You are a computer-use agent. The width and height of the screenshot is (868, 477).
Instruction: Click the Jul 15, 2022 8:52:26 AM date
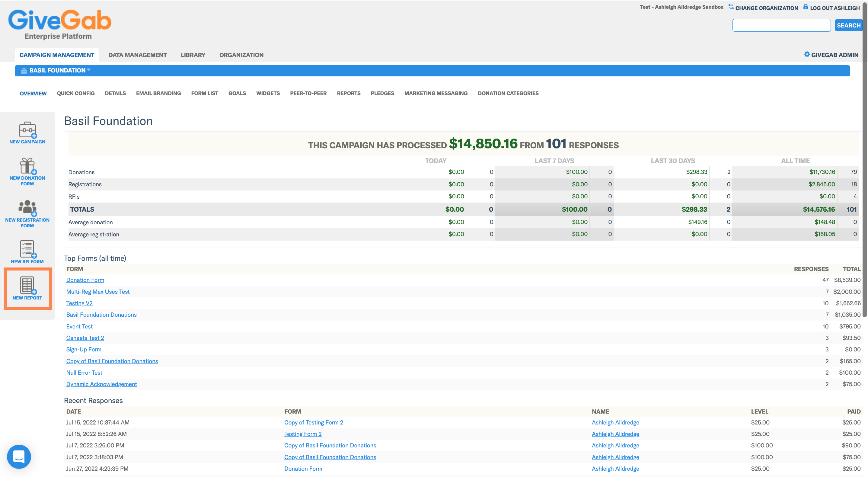click(x=96, y=434)
